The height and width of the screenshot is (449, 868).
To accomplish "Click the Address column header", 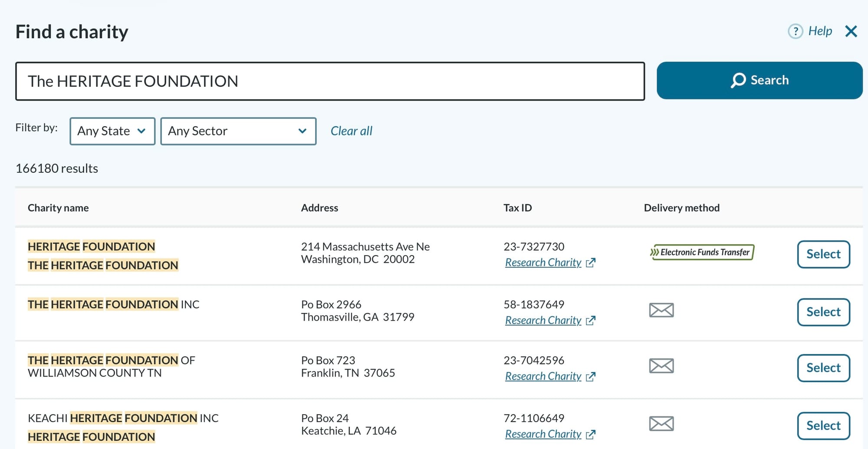I will (319, 208).
